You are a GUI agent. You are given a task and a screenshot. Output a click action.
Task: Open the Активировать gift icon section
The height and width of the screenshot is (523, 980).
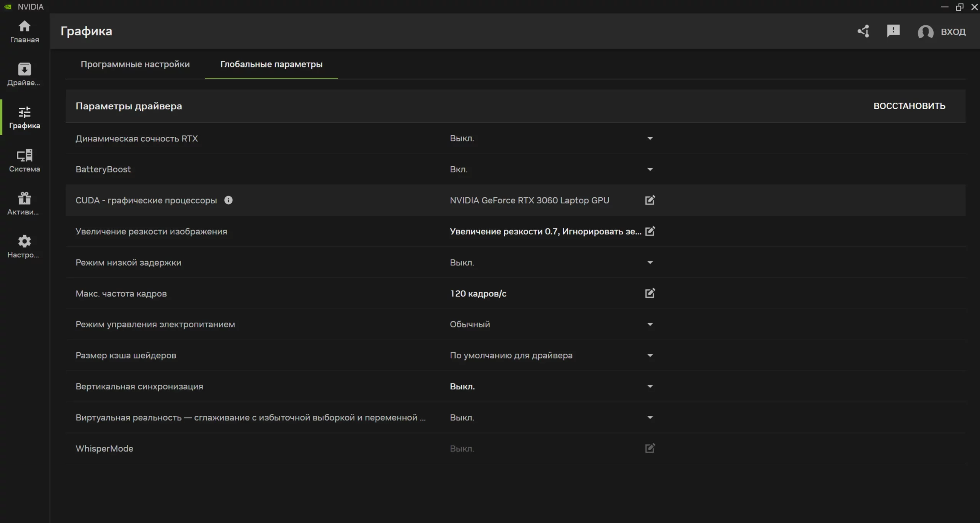pos(24,203)
